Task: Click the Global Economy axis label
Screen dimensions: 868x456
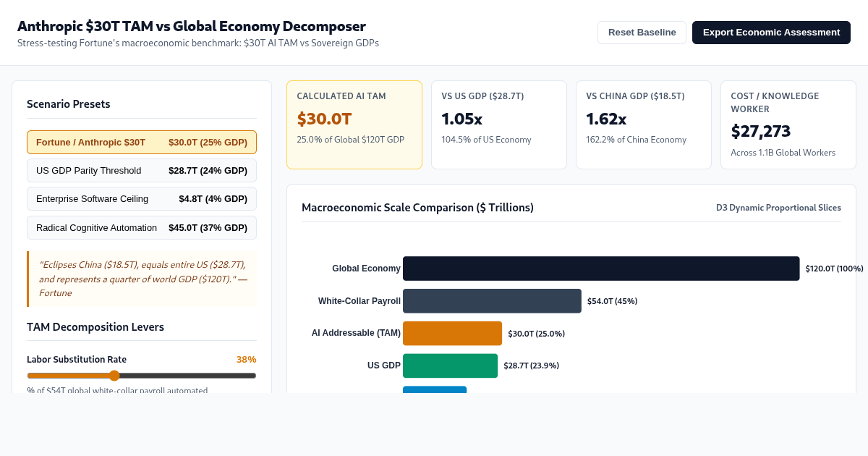Action: (366, 269)
